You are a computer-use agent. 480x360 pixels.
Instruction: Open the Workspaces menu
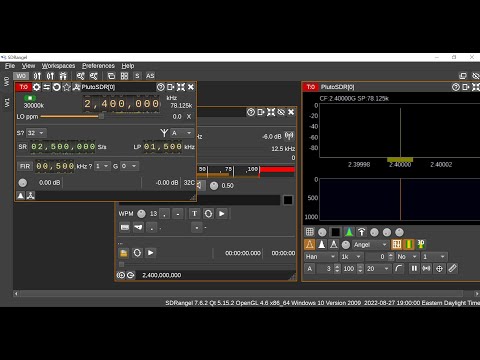coord(58,66)
